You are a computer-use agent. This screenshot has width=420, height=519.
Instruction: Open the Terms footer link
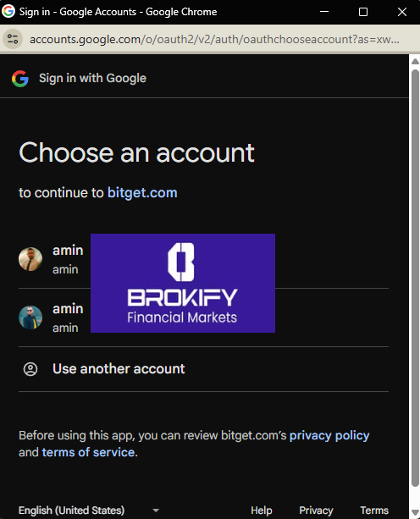[374, 510]
